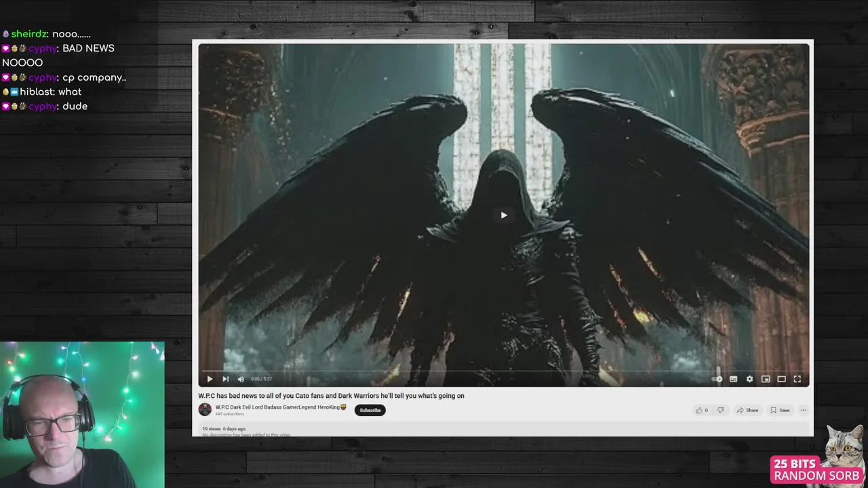Click the video title text
868x488 pixels.
tap(331, 396)
